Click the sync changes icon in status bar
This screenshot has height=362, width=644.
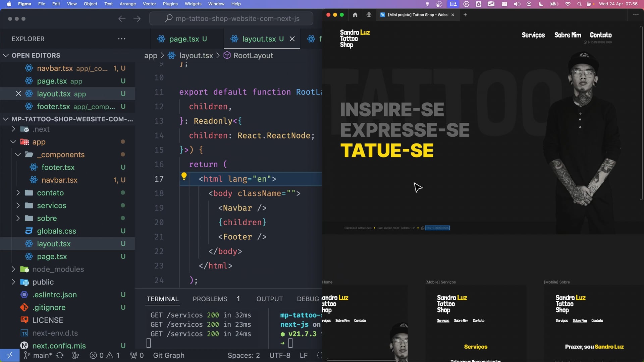tap(60, 355)
